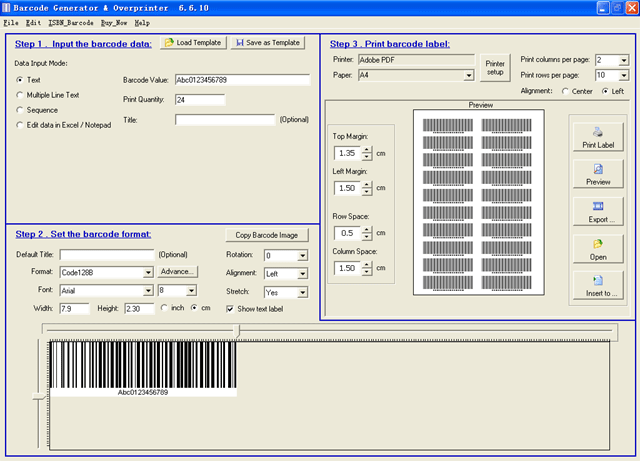Increase the Column Space value
The image size is (640, 461).
[x=367, y=265]
